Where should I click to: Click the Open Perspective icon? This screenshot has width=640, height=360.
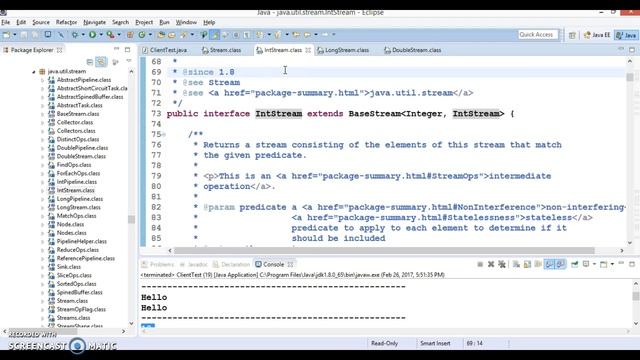pyautogui.click(x=572, y=35)
